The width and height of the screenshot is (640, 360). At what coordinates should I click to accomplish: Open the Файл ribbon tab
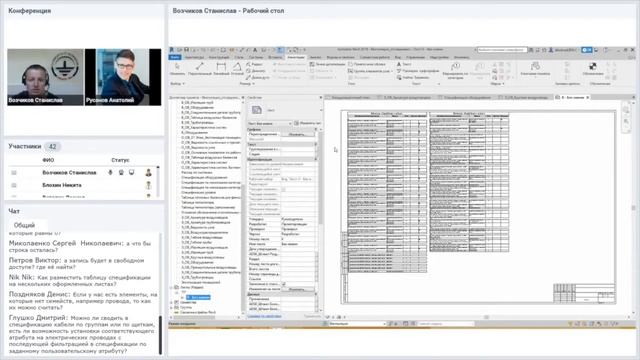[175, 57]
